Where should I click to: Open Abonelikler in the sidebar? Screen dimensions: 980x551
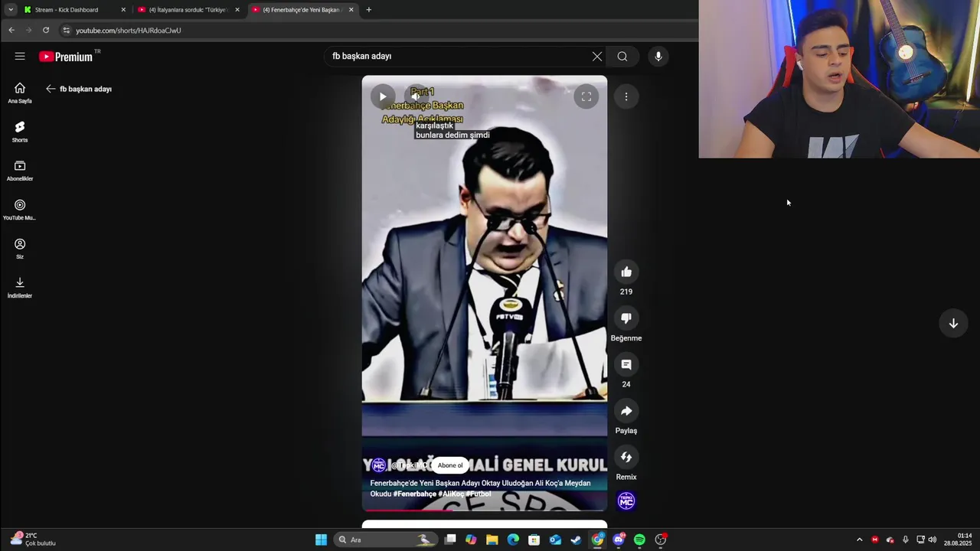coord(20,171)
